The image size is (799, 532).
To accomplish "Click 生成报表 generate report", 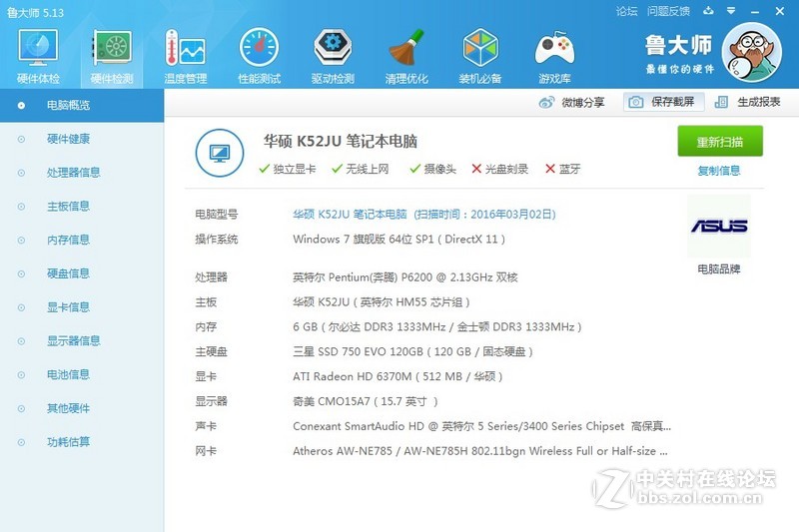I will [747, 102].
